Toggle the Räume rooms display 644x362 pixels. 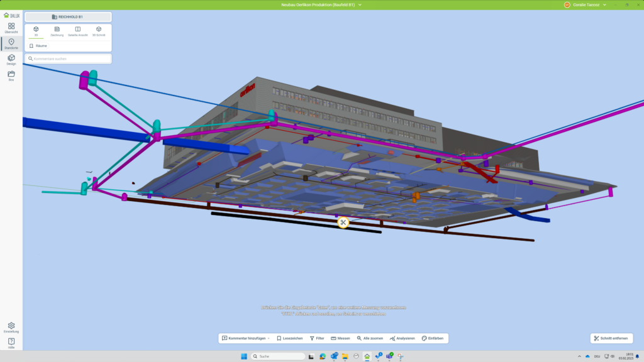(x=38, y=46)
